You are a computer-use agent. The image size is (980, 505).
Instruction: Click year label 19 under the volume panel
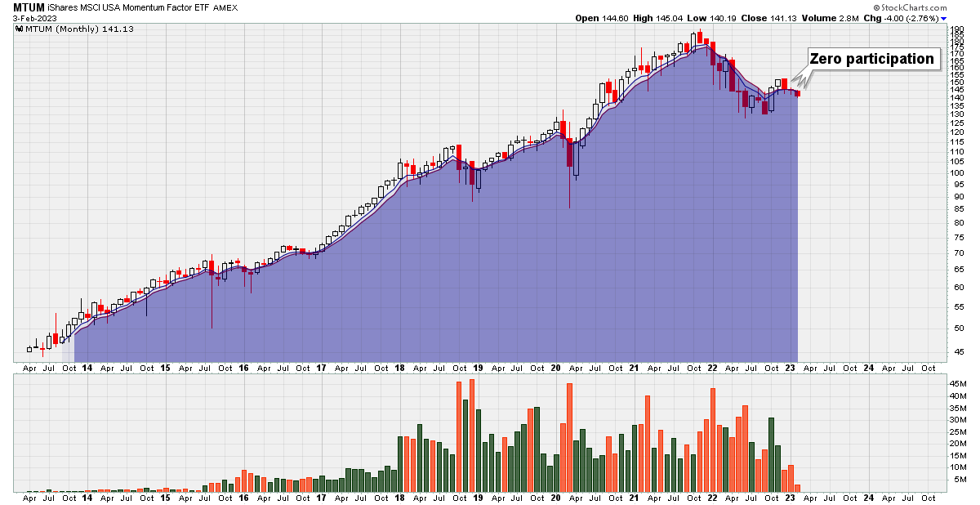click(x=478, y=498)
